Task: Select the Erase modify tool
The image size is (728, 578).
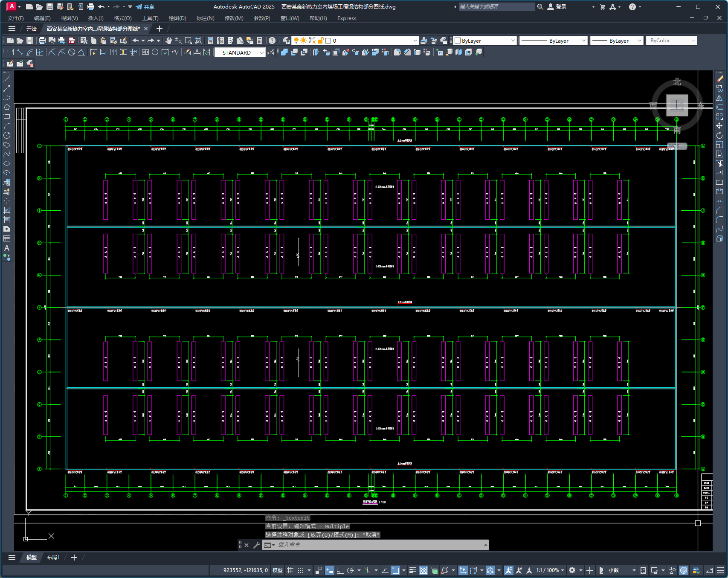Action: [719, 79]
